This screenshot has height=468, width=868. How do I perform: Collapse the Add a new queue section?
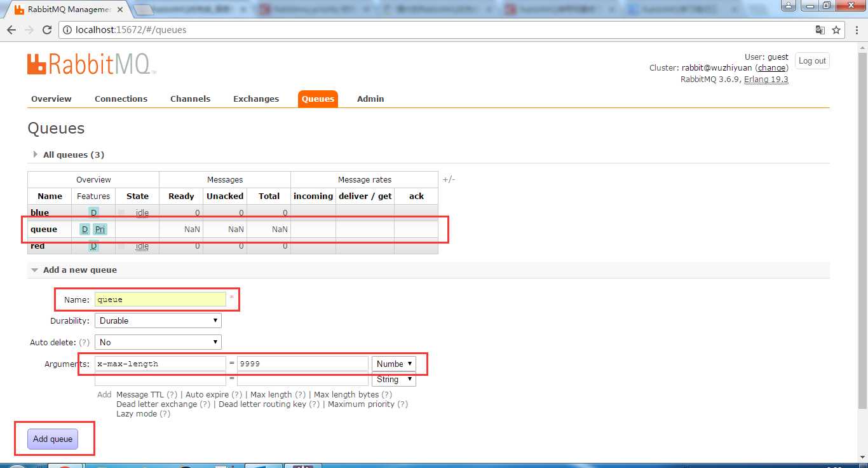coord(74,270)
